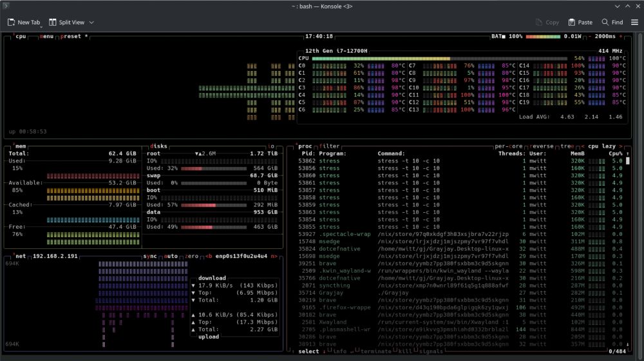Open the btop menu option
Screen dimensions: 644x361
click(46, 36)
